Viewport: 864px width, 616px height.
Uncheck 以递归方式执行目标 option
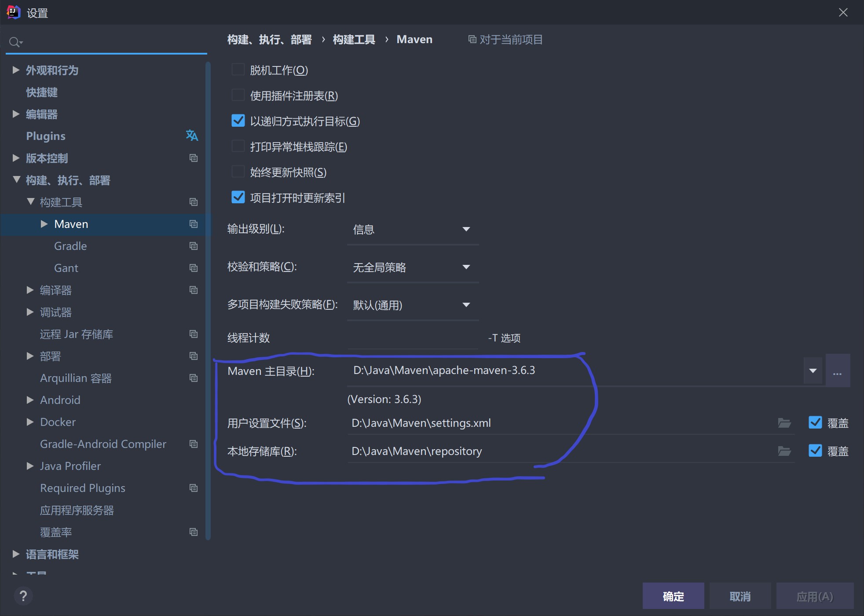(x=238, y=121)
